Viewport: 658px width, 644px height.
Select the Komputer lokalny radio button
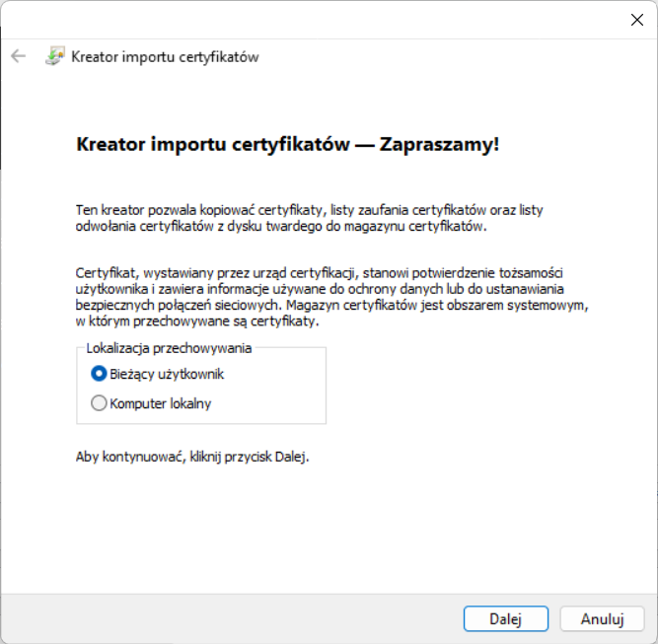pyautogui.click(x=99, y=402)
